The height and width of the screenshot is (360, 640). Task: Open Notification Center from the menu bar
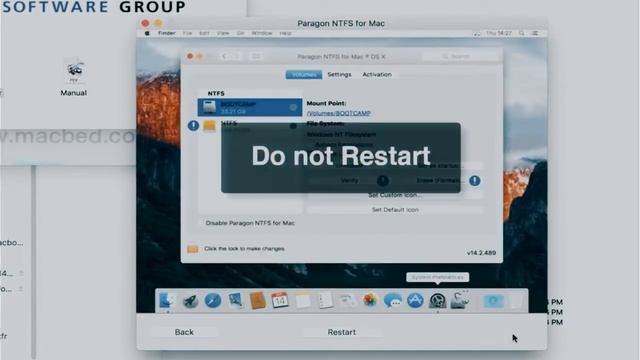[x=535, y=33]
